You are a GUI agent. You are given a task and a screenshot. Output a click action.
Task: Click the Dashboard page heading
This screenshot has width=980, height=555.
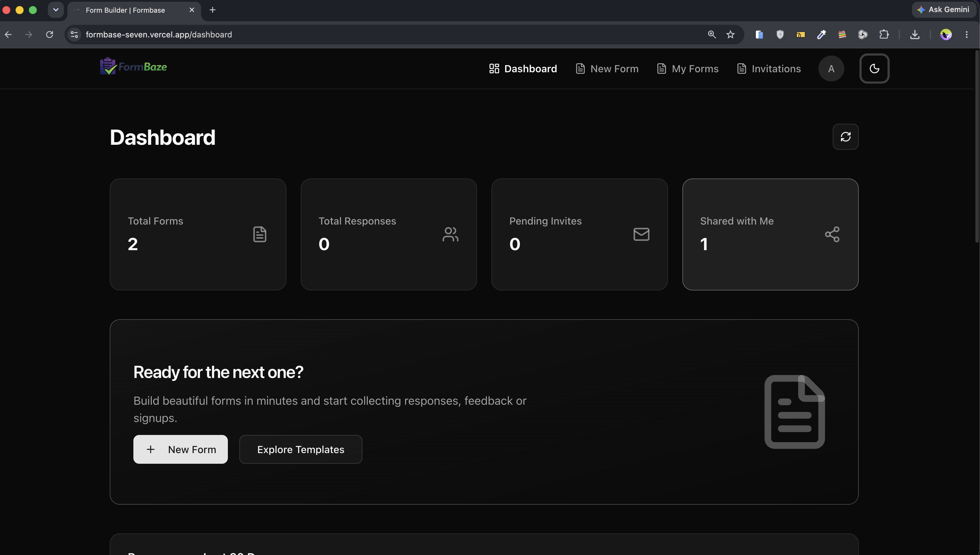coord(162,137)
